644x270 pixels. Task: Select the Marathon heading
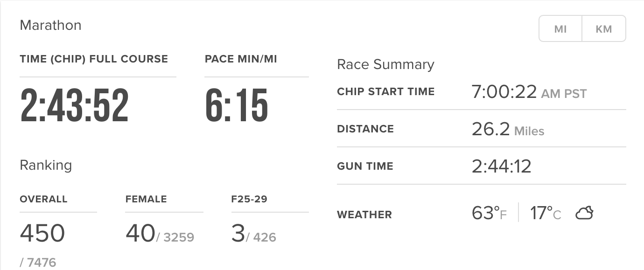(50, 25)
